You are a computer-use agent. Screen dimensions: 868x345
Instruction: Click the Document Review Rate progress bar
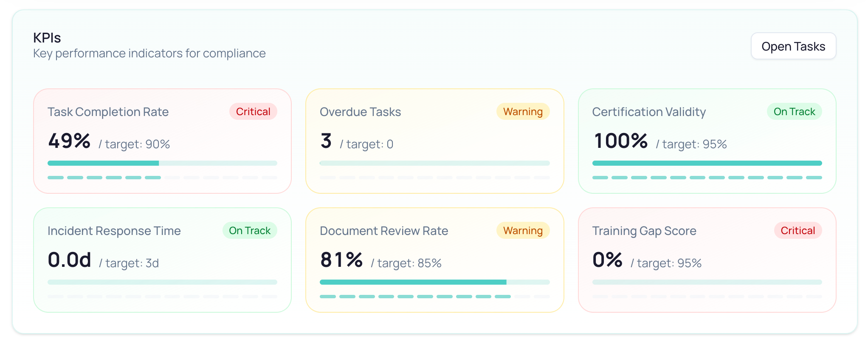point(435,282)
